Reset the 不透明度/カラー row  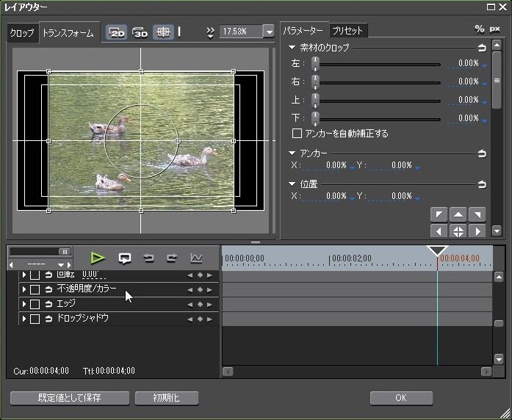point(48,289)
